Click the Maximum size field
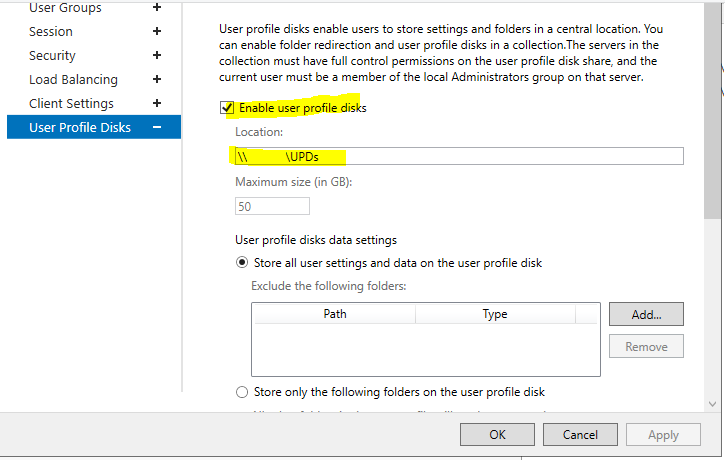This screenshot has width=725, height=460. [x=272, y=206]
